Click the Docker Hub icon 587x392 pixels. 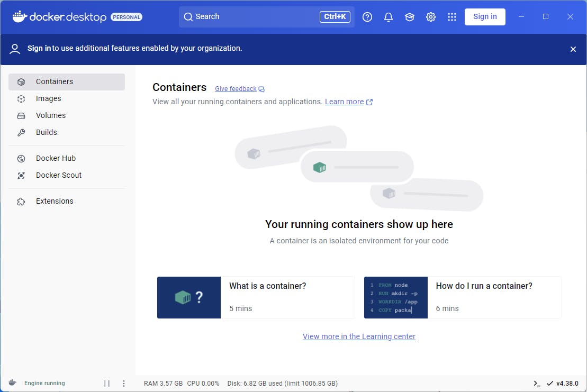pos(21,159)
